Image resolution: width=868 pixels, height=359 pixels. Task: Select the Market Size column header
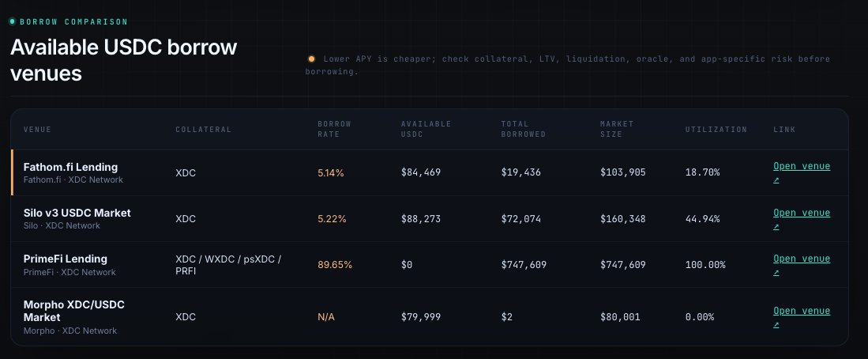pos(617,129)
